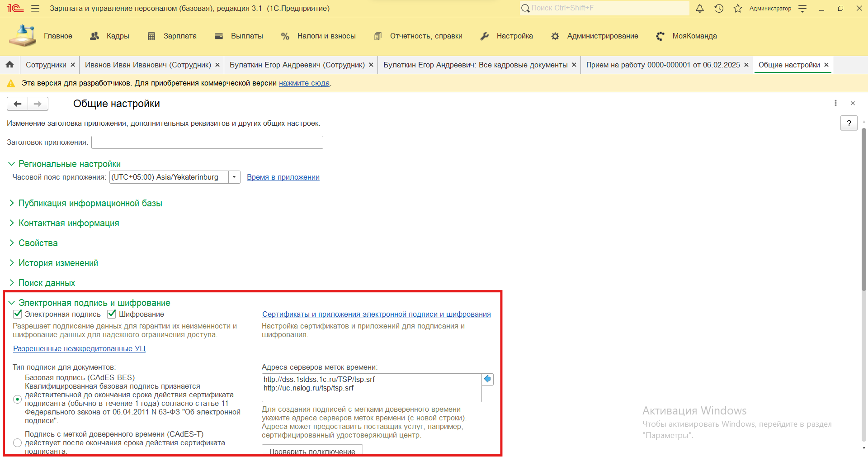The image size is (868, 457).
Task: Click the Заголовок приложения input field
Action: [x=207, y=143]
